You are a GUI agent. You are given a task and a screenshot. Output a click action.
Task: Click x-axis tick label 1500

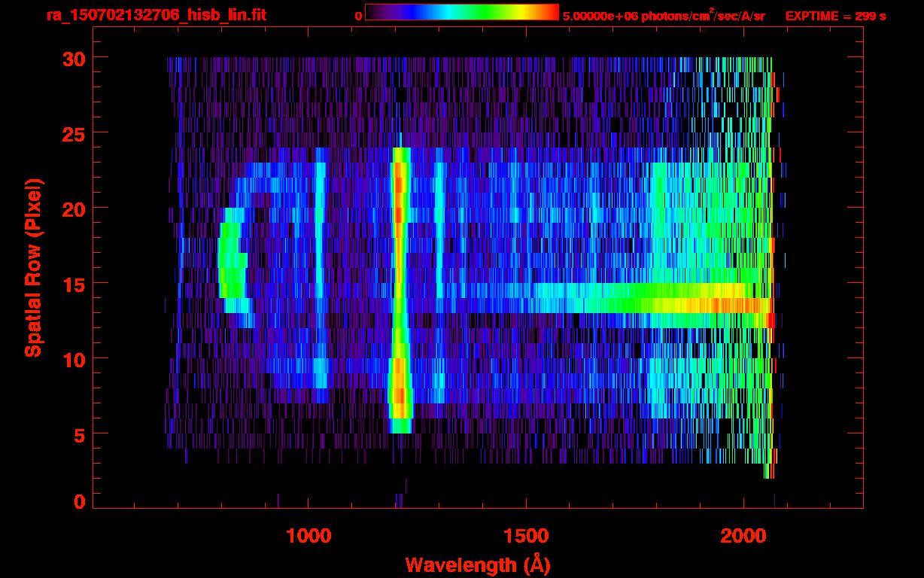(x=526, y=536)
